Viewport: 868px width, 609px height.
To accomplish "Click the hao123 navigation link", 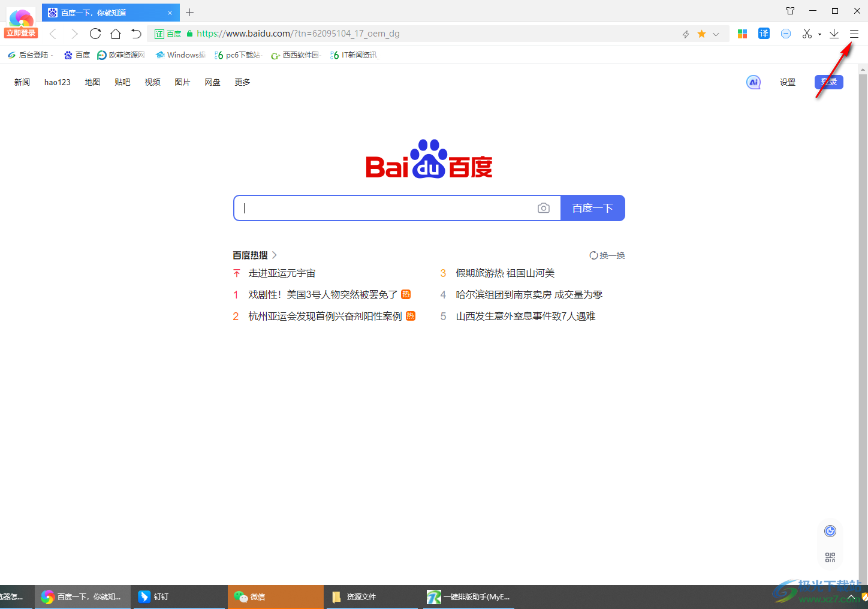I will [58, 82].
